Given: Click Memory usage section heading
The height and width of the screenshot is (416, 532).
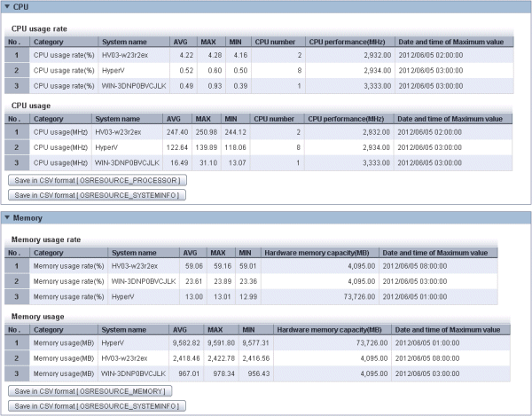Looking at the screenshot, I should pyautogui.click(x=37, y=317).
